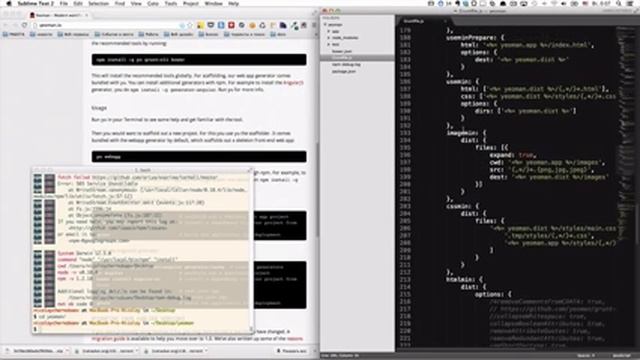Open package.json in the sidebar
Screen dimensions: 640x360
click(344, 71)
